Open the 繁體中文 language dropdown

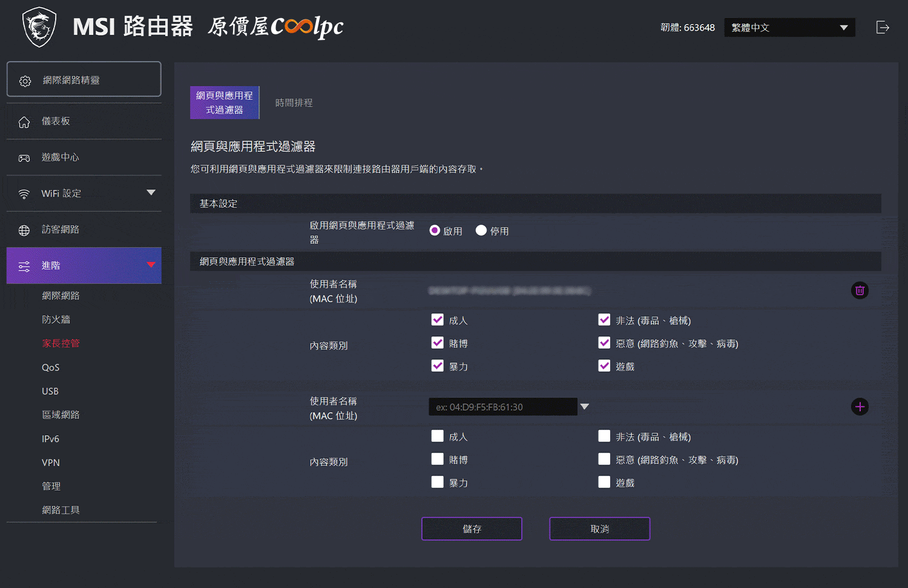(x=789, y=27)
